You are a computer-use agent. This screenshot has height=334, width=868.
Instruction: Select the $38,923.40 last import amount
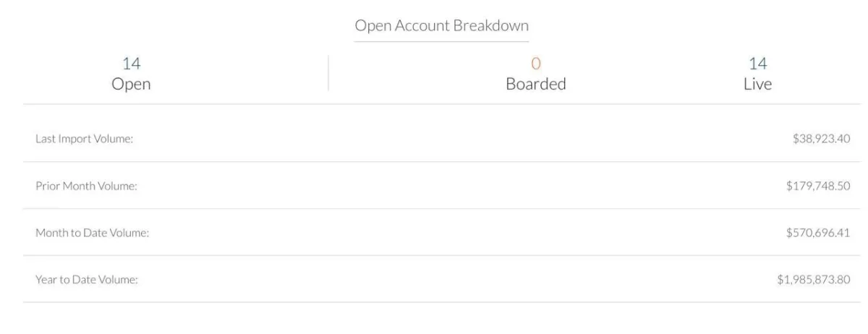pos(822,139)
